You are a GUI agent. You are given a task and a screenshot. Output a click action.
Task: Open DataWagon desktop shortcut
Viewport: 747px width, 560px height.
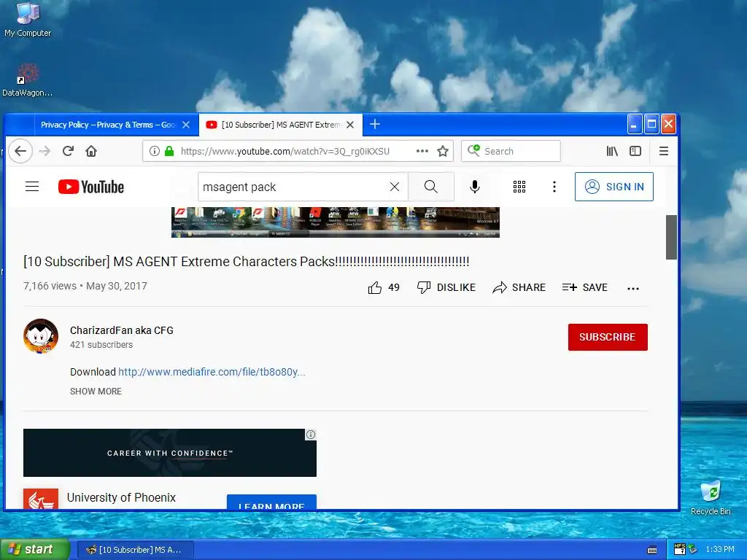pos(27,80)
